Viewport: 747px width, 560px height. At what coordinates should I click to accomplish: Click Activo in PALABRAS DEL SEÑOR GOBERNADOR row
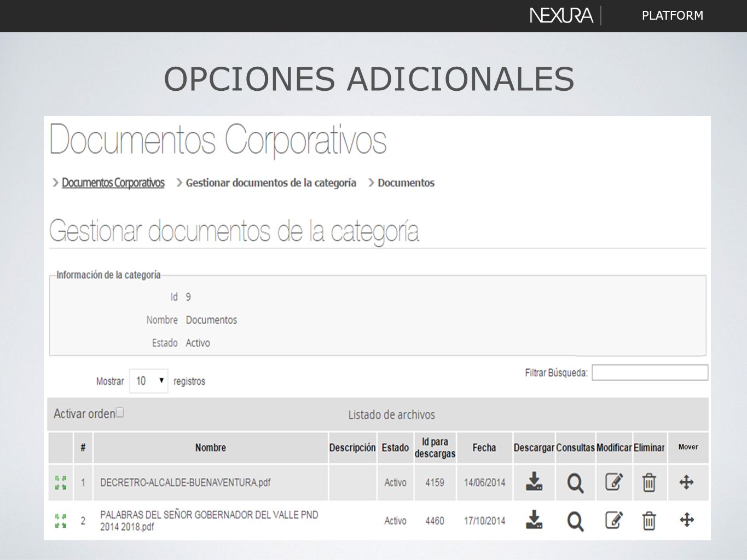[395, 521]
